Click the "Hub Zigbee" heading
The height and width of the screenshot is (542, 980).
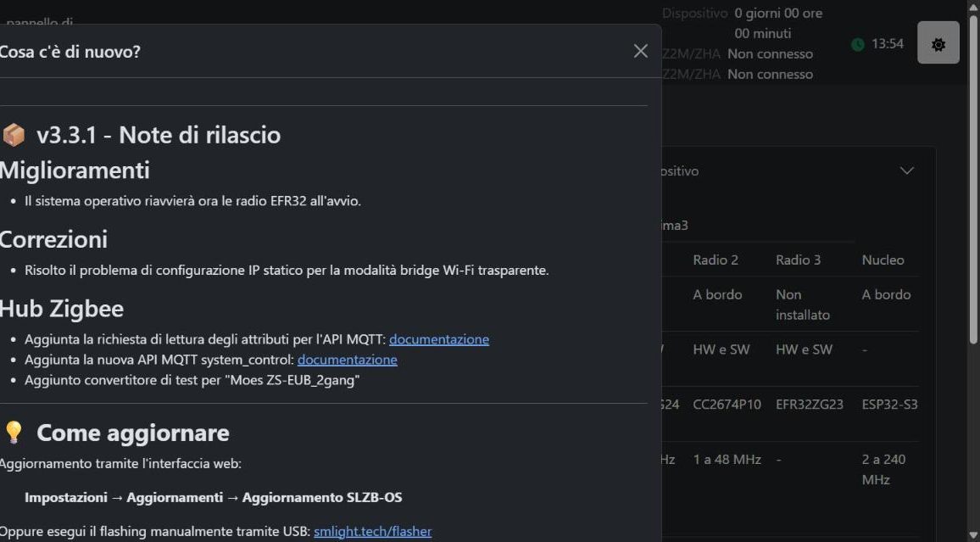coord(62,309)
